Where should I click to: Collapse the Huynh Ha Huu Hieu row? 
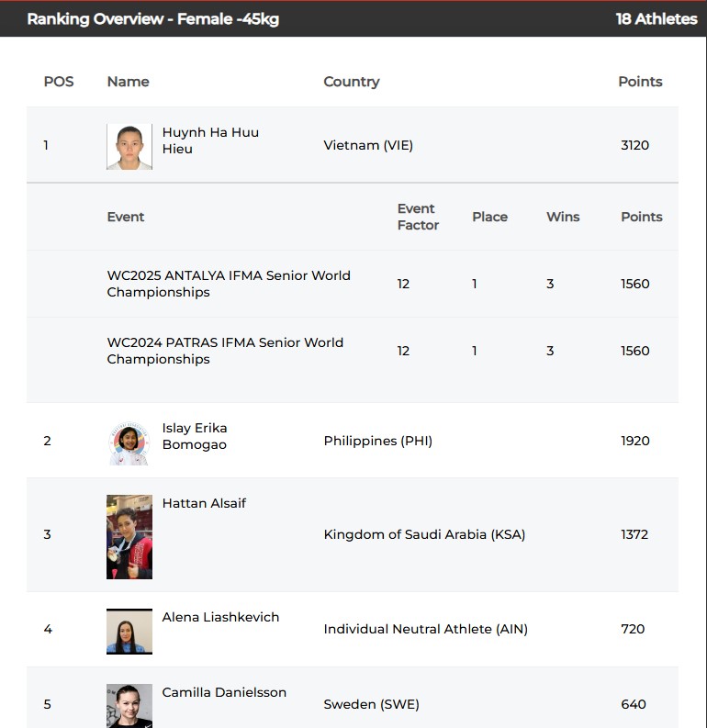[353, 145]
